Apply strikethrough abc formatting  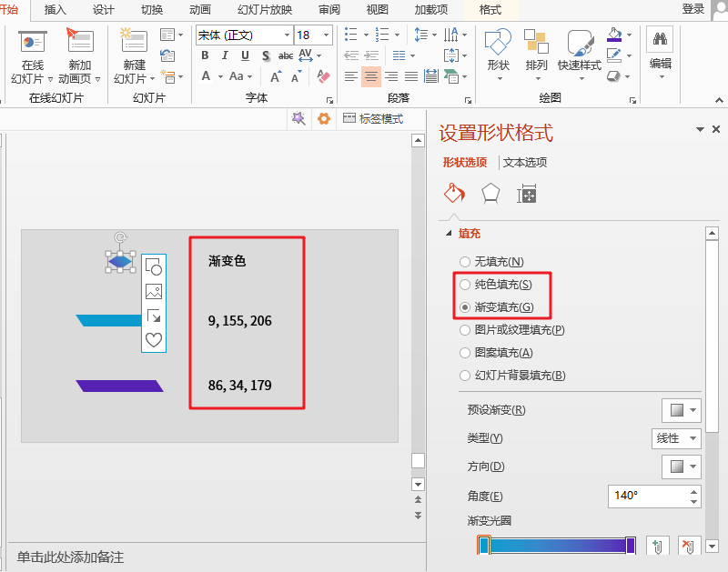coord(285,55)
